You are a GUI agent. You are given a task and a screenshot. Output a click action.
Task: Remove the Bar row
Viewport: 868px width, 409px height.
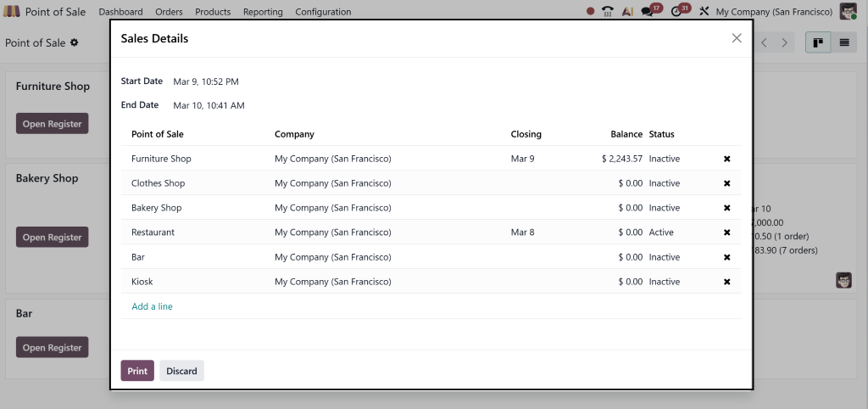pos(726,257)
